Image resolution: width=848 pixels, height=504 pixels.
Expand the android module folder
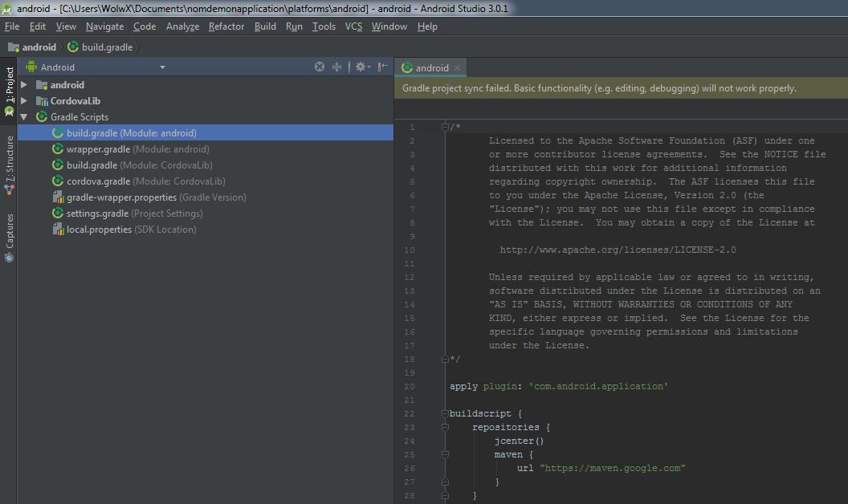point(24,85)
